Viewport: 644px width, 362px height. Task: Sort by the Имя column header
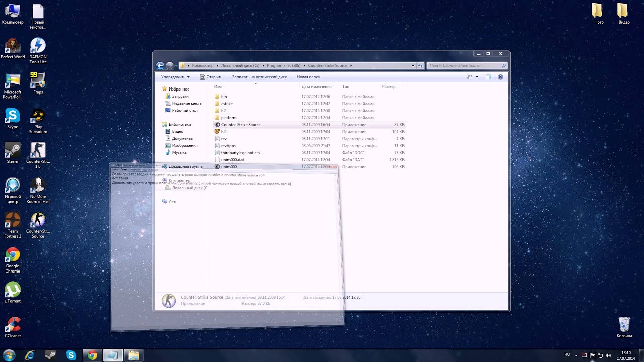256,86
